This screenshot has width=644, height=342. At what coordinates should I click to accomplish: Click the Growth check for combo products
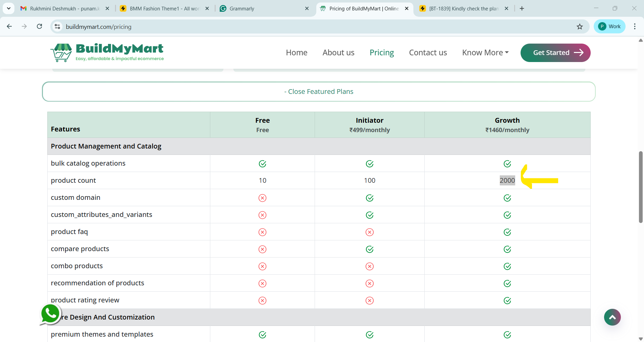tap(507, 266)
